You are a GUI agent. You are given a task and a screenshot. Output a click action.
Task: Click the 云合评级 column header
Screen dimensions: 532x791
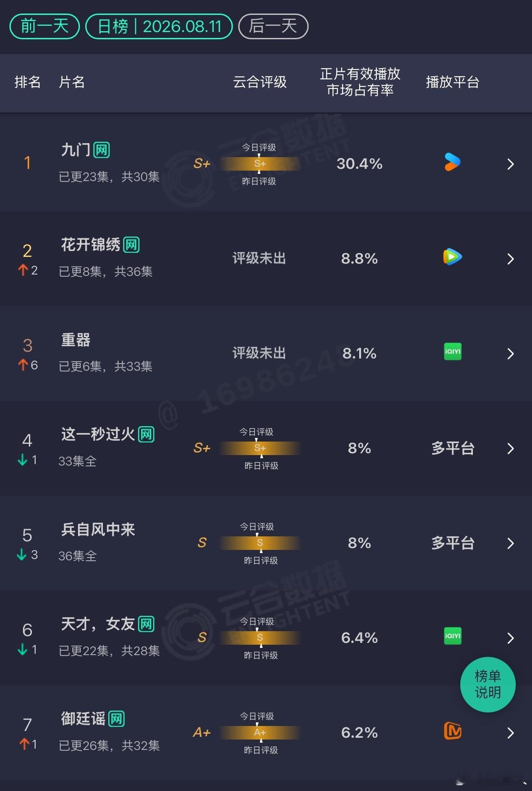coord(260,82)
